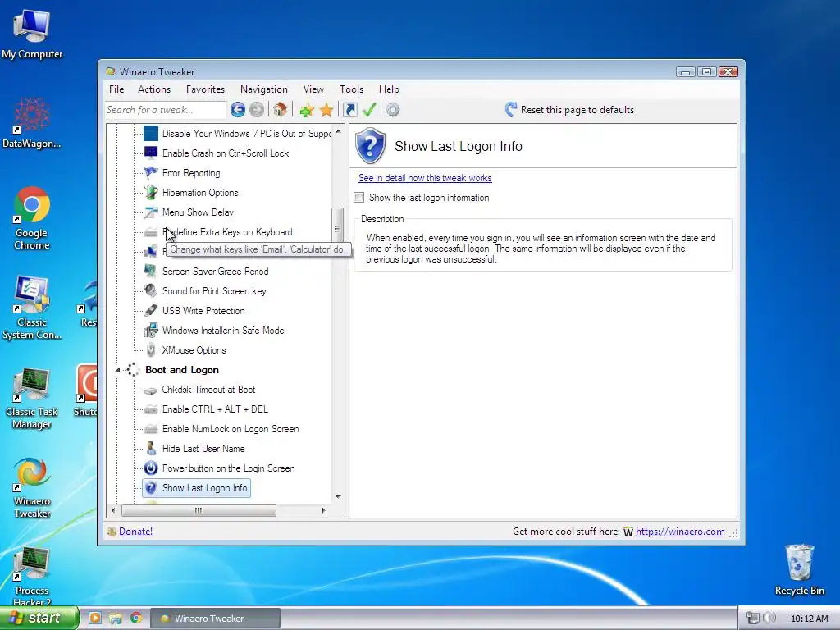Image resolution: width=840 pixels, height=630 pixels.
Task: Open Process Hacker 2 desktop icon
Action: [32, 576]
